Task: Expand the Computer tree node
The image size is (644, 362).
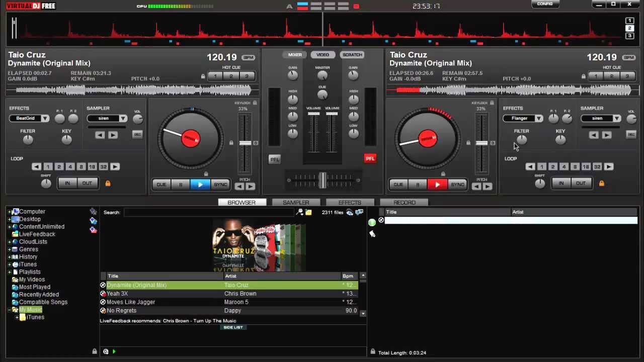Action: point(9,212)
